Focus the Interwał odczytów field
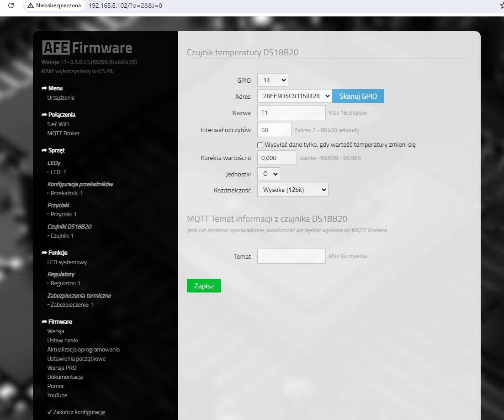 tap(274, 130)
